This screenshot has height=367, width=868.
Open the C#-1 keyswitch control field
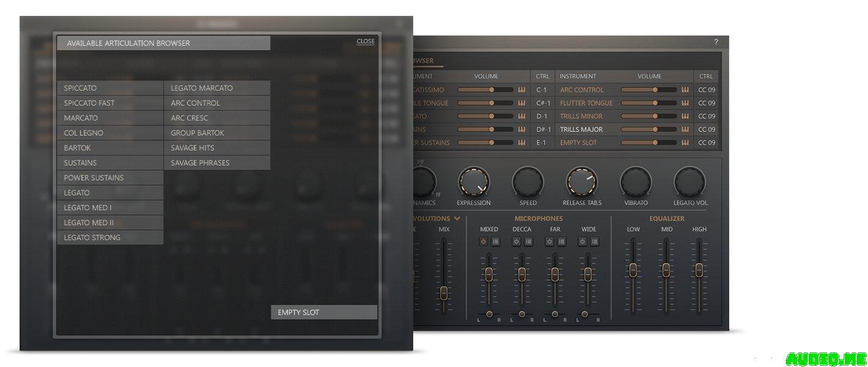pyautogui.click(x=543, y=103)
